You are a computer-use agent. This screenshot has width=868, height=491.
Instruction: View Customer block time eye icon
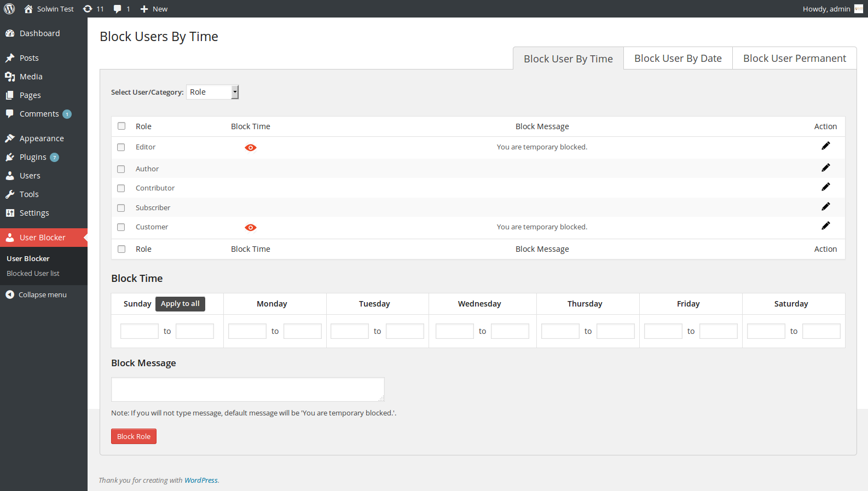tap(251, 228)
